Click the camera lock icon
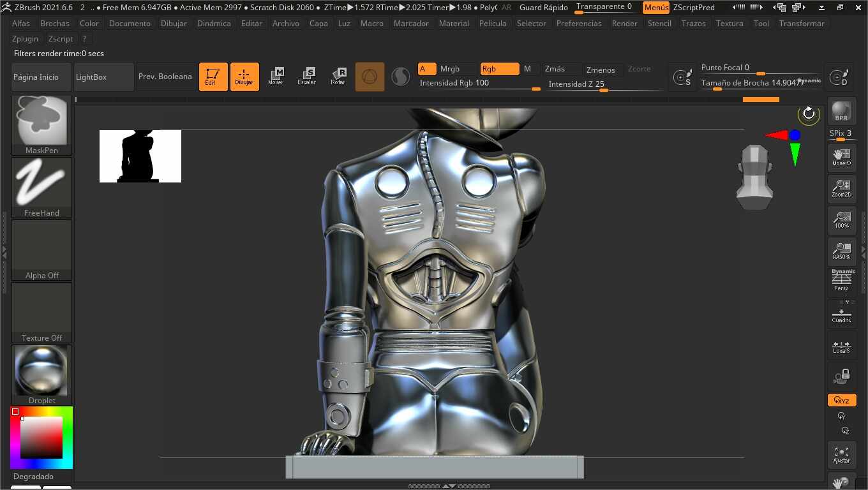Image resolution: width=868 pixels, height=490 pixels. (842, 376)
